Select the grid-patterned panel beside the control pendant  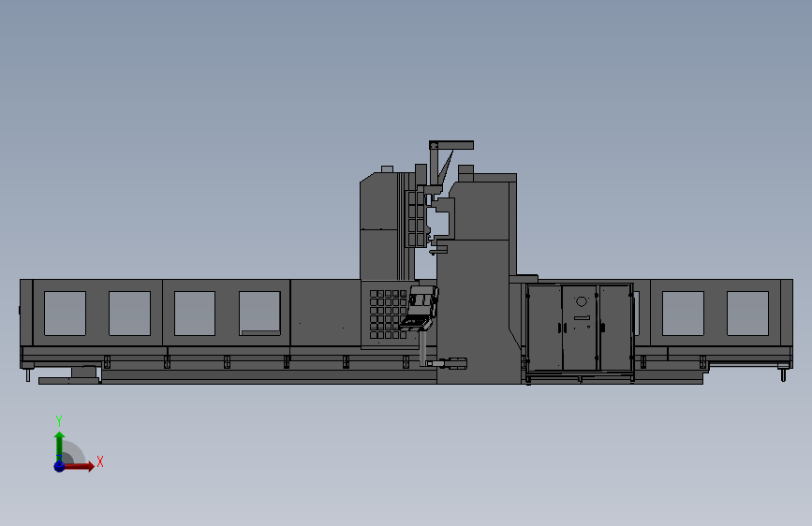(388, 314)
